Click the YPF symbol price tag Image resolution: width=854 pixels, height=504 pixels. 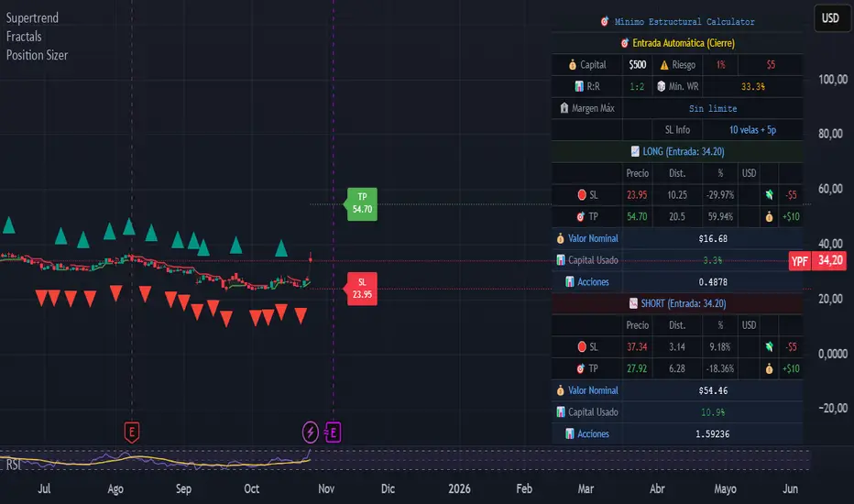[x=800, y=260]
